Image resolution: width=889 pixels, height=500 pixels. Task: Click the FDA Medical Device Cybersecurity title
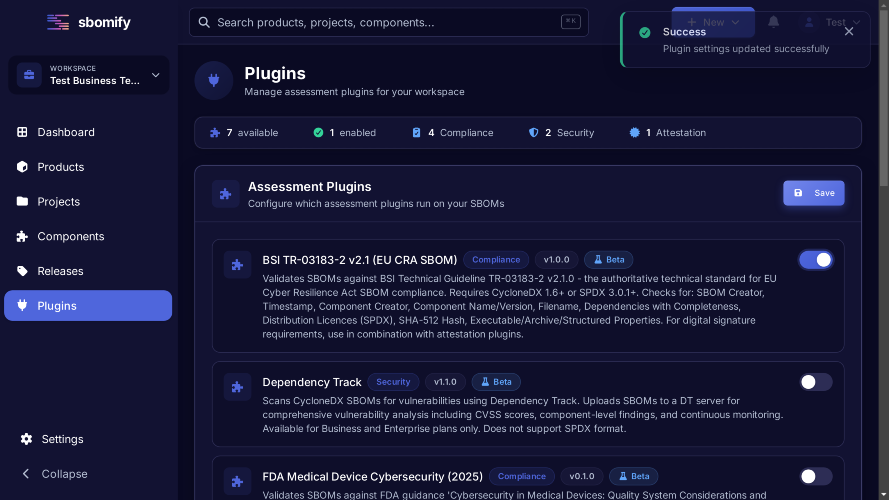[372, 476]
